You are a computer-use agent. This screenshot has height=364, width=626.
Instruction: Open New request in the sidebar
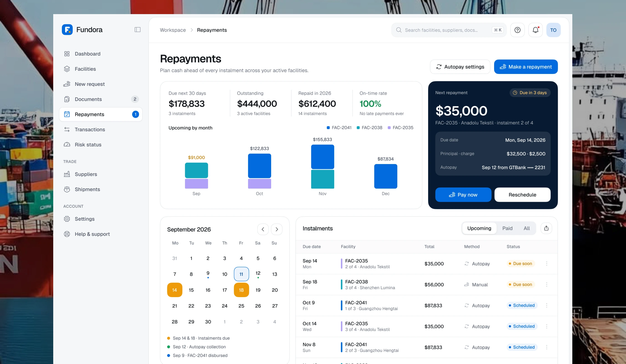101,84
